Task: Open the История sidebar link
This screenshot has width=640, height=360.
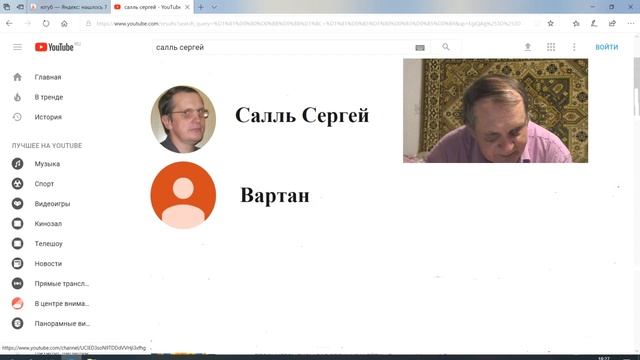Action: tap(48, 117)
